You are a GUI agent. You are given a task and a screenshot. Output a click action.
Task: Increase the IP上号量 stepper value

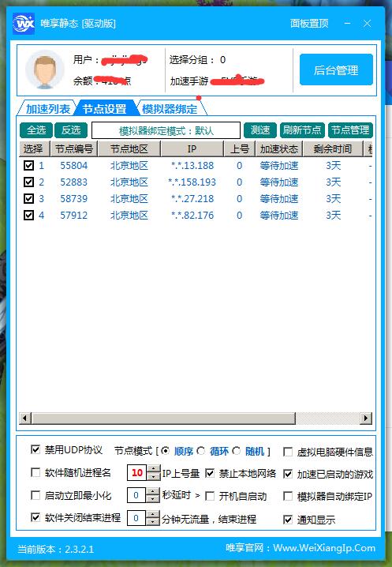coord(154,469)
